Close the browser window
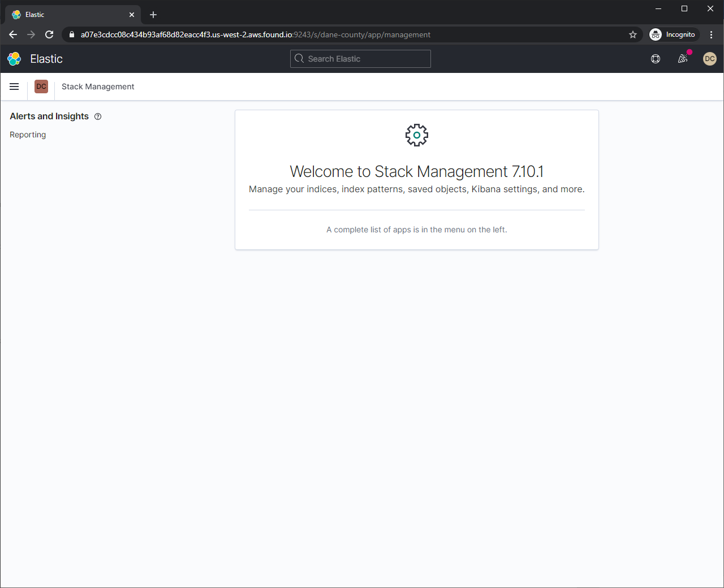 pyautogui.click(x=710, y=8)
